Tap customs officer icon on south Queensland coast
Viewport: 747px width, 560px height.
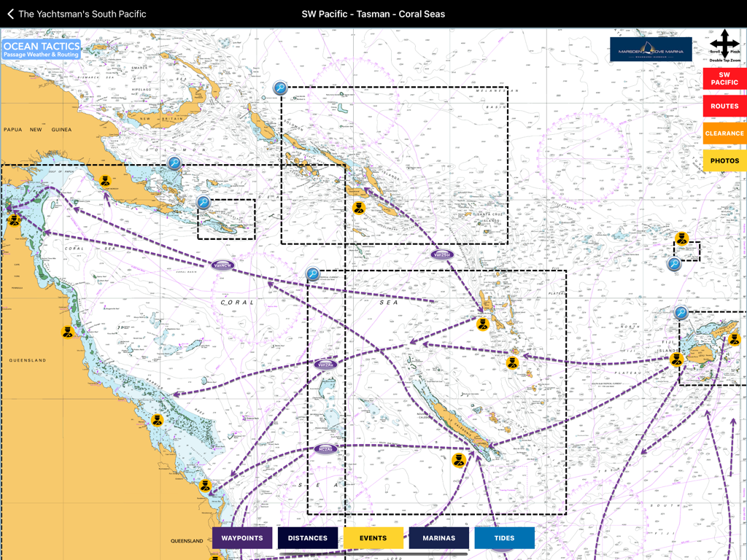tap(205, 486)
